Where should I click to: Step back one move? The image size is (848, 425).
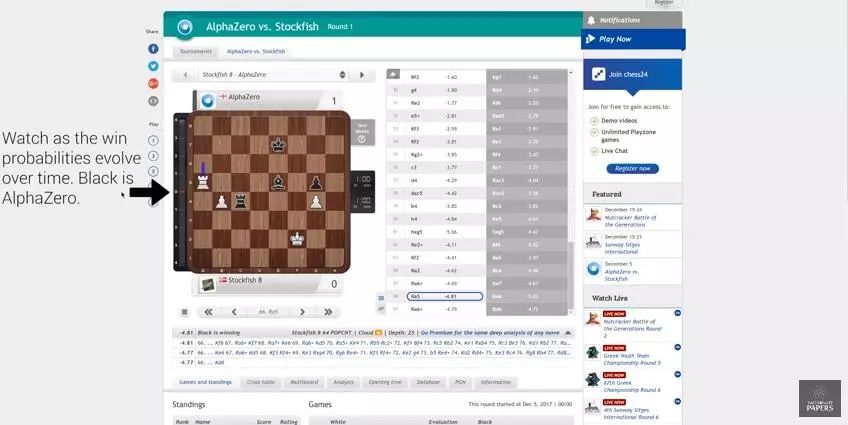click(234, 312)
